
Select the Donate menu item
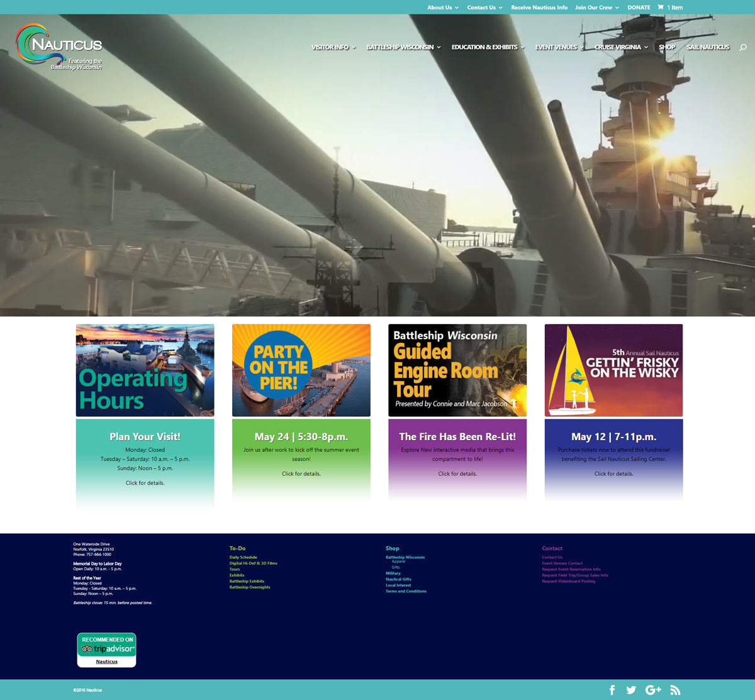[639, 8]
